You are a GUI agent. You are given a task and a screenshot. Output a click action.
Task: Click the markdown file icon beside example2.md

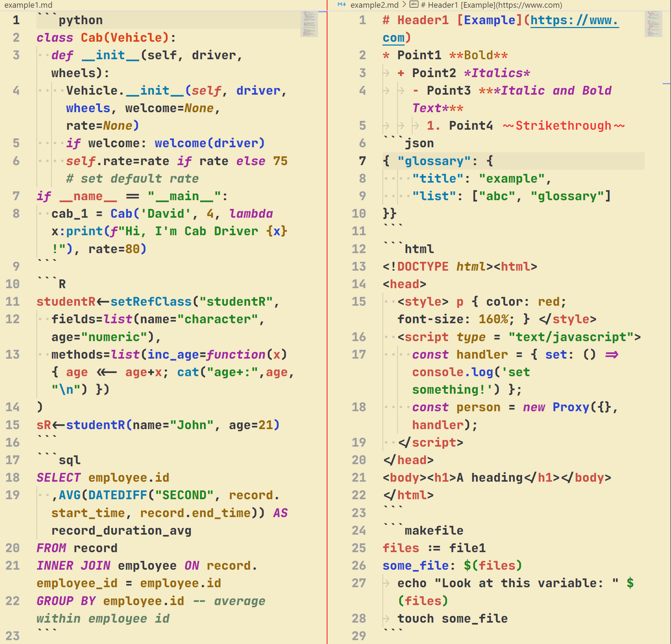[x=341, y=5]
